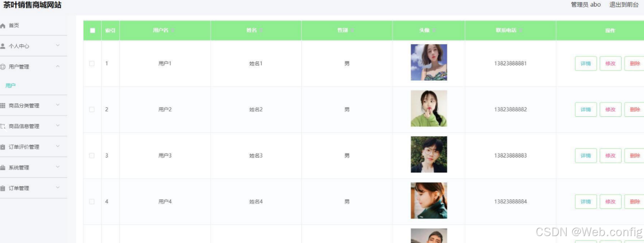Click the person icon for 个人中心
Image resolution: width=644 pixels, height=243 pixels.
click(3, 46)
